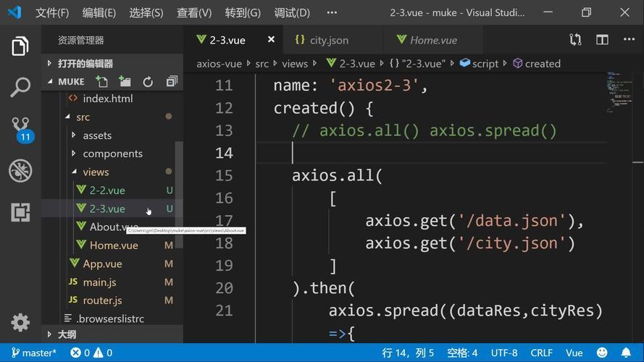
Task: Switch to the city.json tab
Action: point(333,40)
